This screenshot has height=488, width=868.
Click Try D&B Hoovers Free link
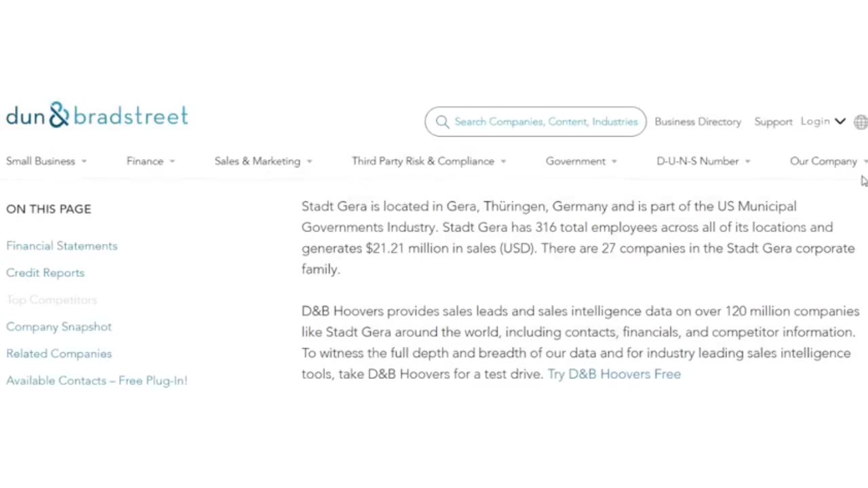coord(614,374)
